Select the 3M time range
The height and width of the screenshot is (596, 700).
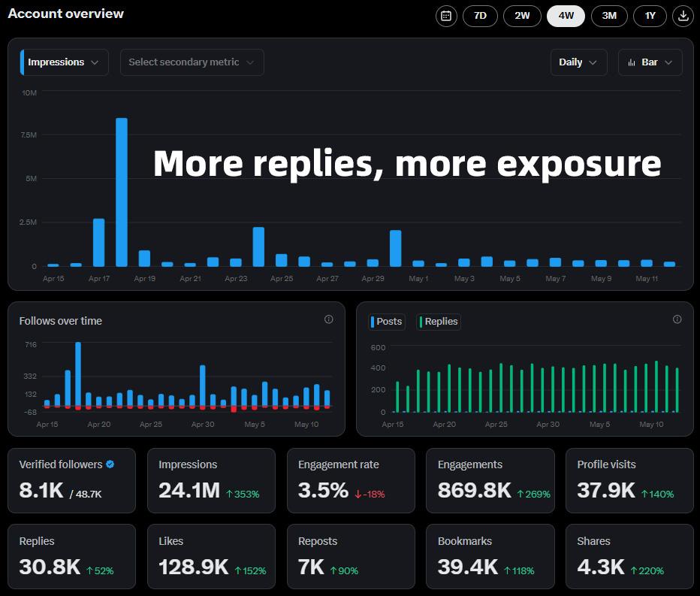tap(609, 16)
